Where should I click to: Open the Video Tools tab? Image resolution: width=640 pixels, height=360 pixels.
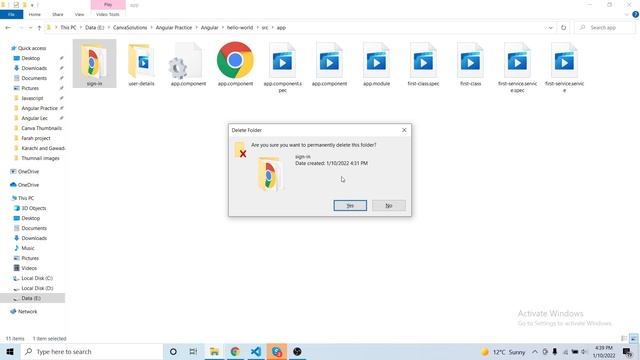(108, 14)
